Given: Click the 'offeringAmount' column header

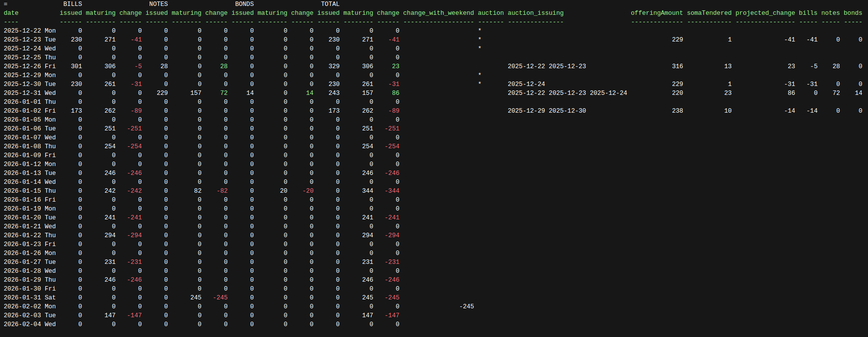Looking at the screenshot, I should pos(657,13).
